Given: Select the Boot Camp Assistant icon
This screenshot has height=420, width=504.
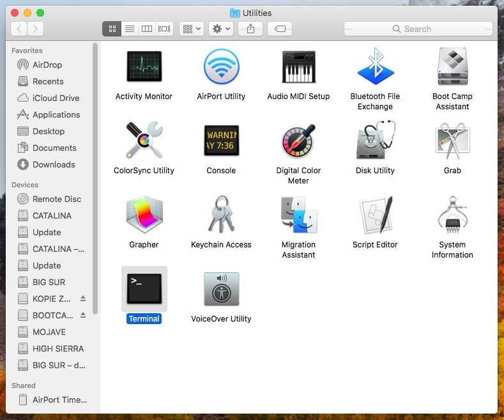Looking at the screenshot, I should point(452,66).
